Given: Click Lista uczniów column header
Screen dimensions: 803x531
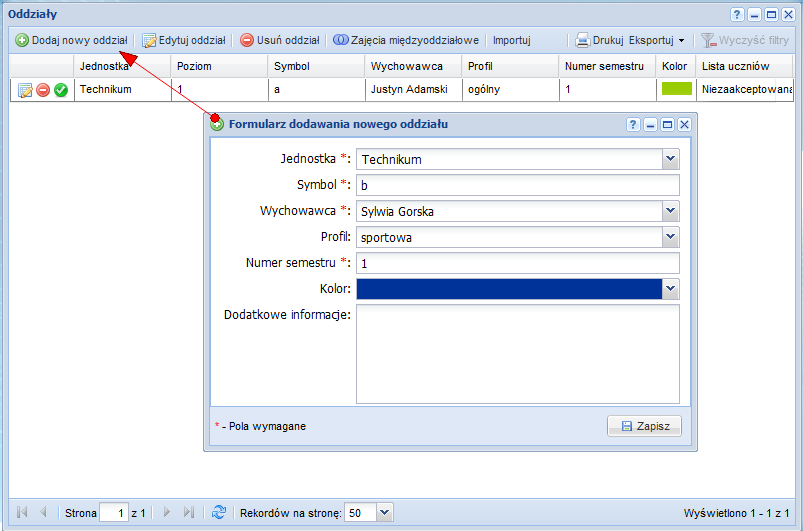Looking at the screenshot, I should tap(745, 66).
